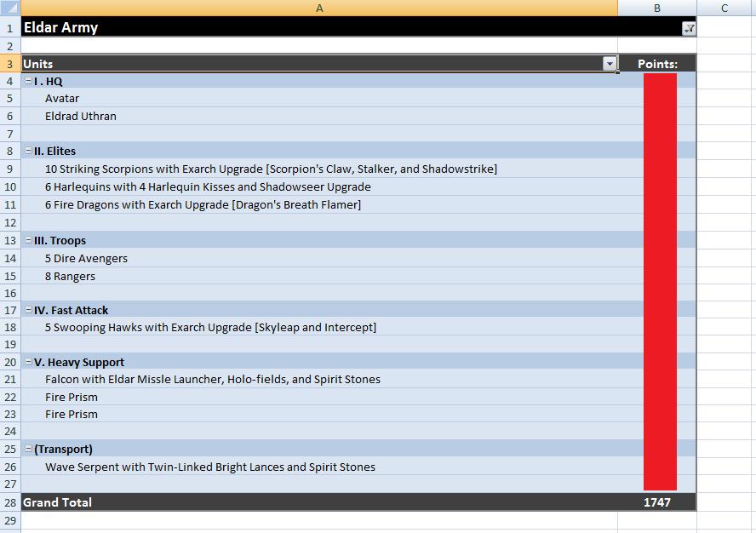
Task: Select column B header
Action: coord(657,8)
